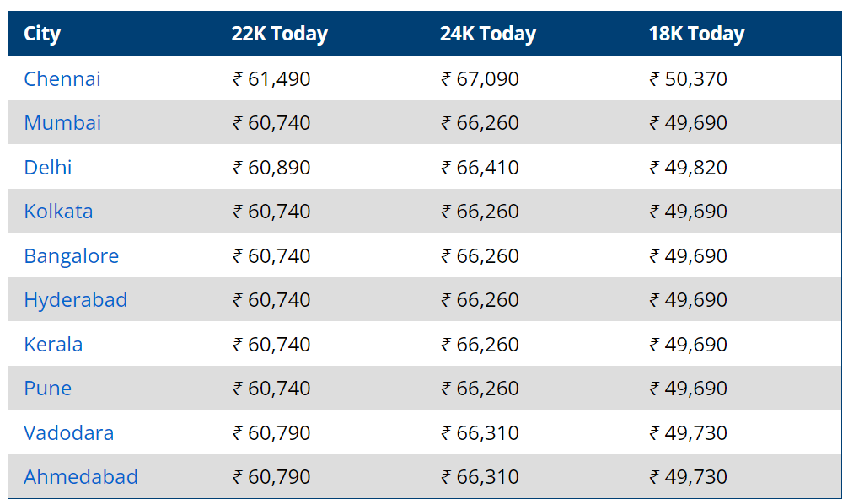Open the Ahmedabad city link
This screenshot has width=848, height=504.
pos(81,476)
